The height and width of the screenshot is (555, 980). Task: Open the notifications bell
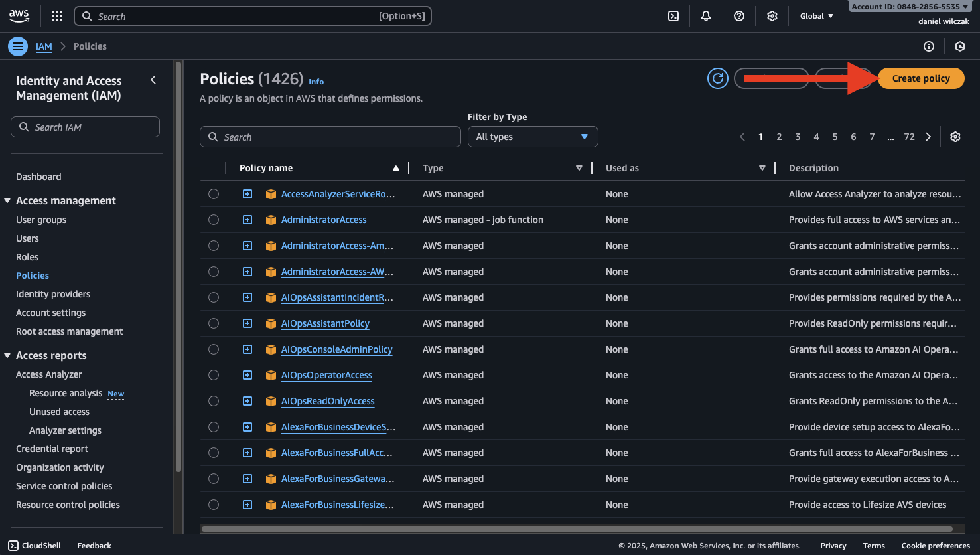(x=706, y=16)
